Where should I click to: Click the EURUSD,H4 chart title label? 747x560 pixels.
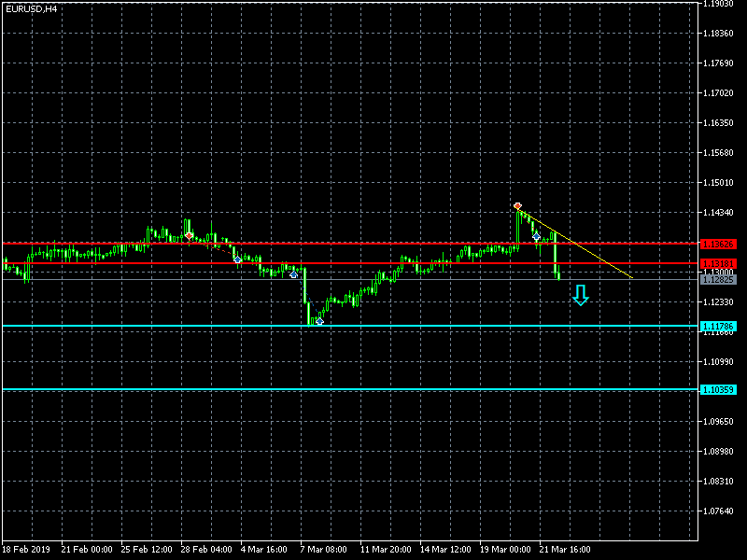32,8
